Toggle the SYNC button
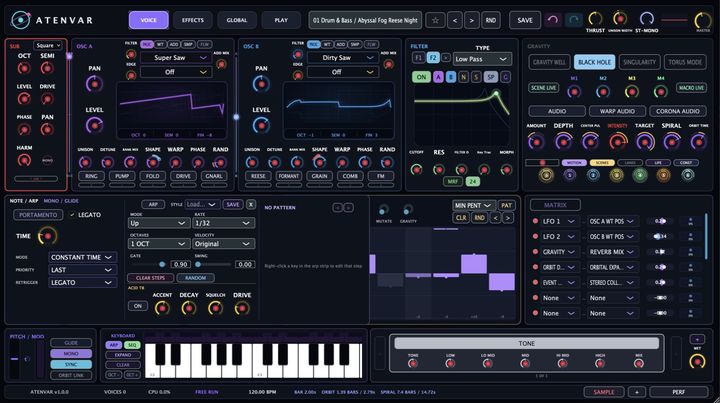The image size is (720, 403). [x=71, y=364]
